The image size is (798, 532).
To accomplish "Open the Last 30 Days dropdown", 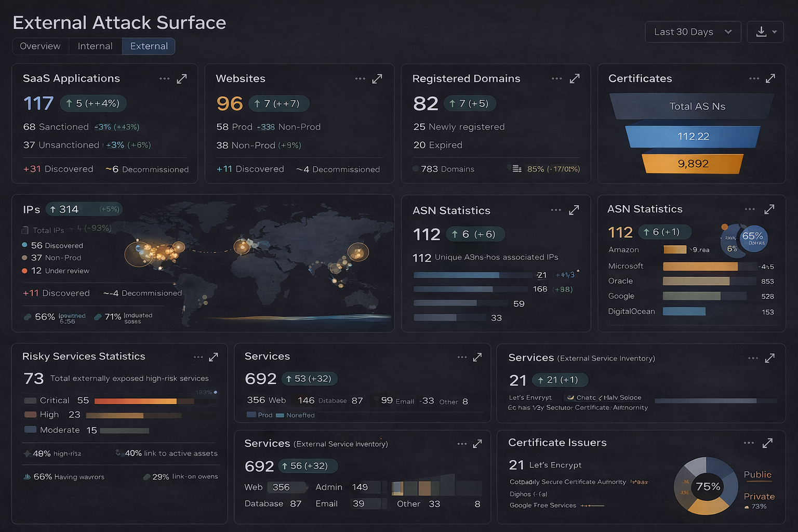I will [x=693, y=32].
